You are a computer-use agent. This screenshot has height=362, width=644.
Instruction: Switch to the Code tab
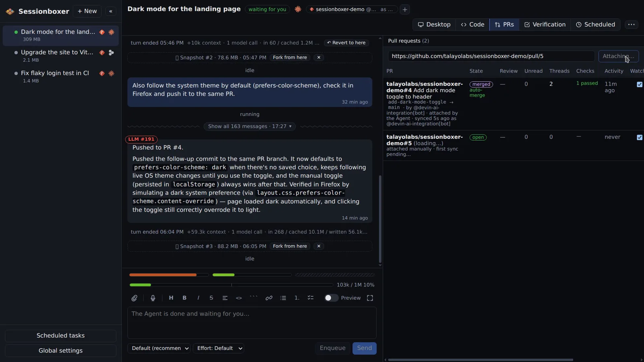473,25
